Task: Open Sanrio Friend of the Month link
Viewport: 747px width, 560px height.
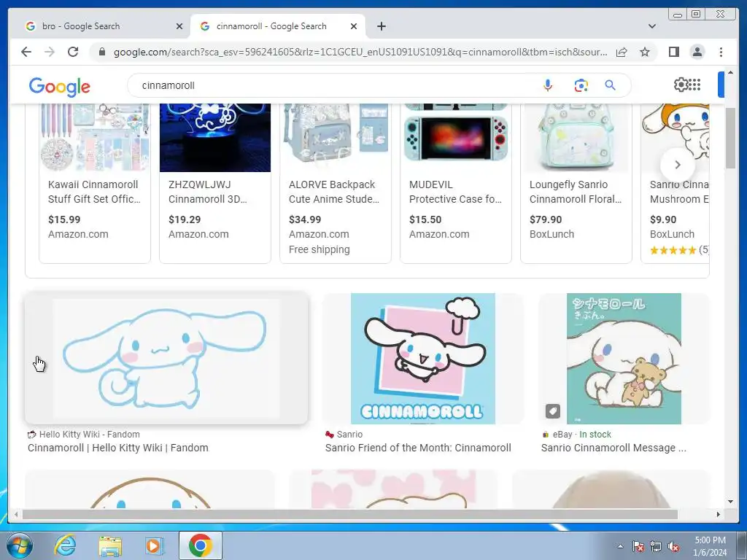Action: tap(418, 448)
